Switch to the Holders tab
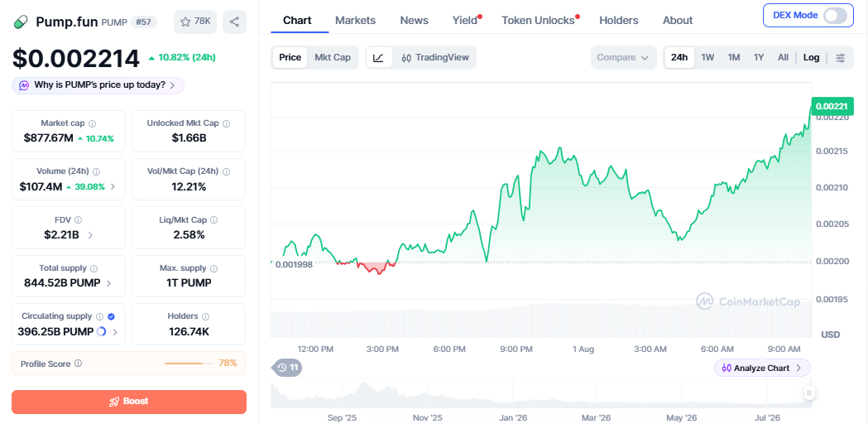This screenshot has width=868, height=424. [x=619, y=21]
